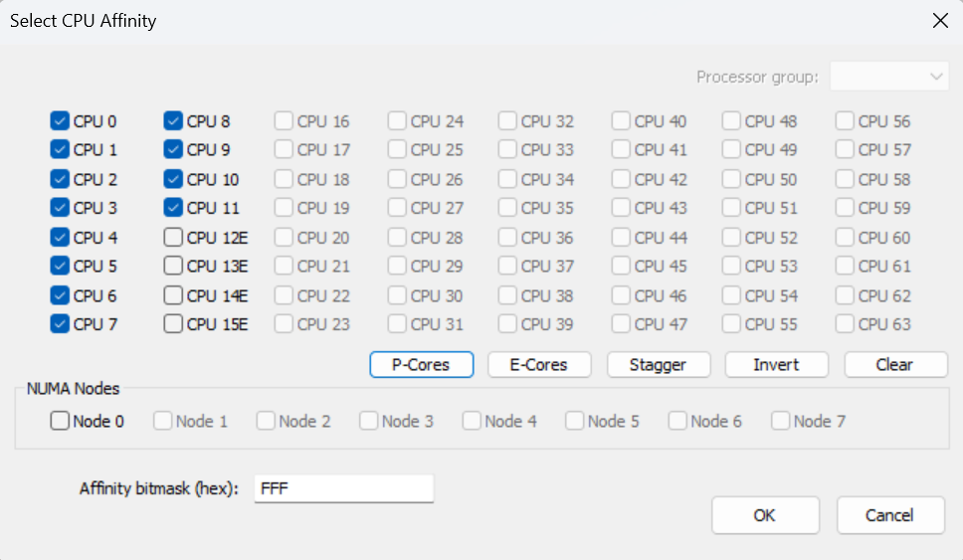Screen dimensions: 963x560
Task: Click the Affinity bitmask hex field
Action: 344,488
